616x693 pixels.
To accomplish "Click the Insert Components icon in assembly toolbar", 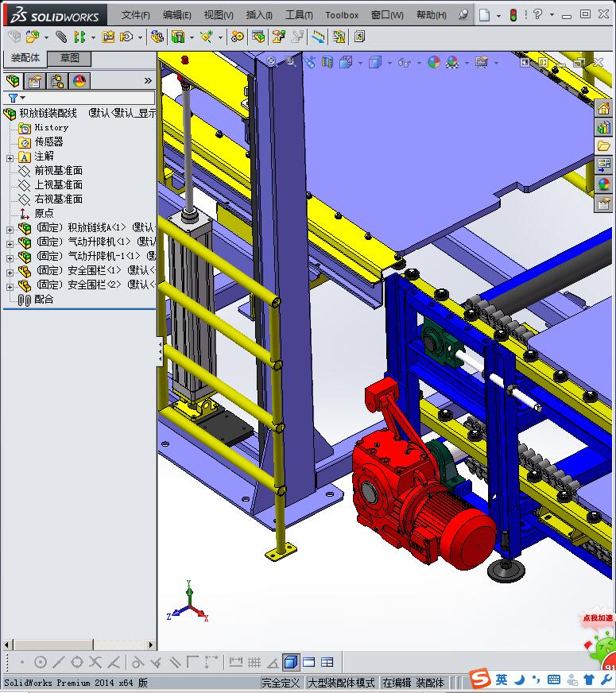I will (x=33, y=37).
